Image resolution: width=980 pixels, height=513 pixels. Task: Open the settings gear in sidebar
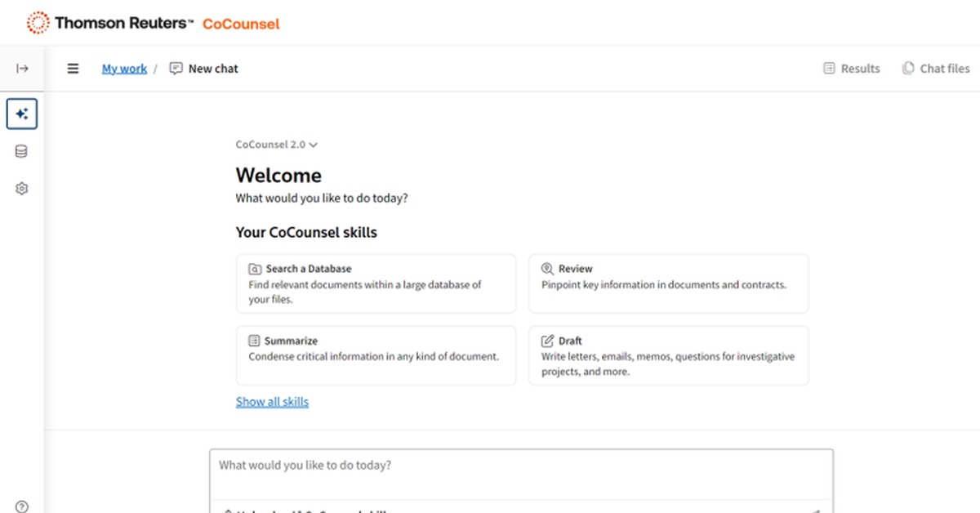point(22,189)
